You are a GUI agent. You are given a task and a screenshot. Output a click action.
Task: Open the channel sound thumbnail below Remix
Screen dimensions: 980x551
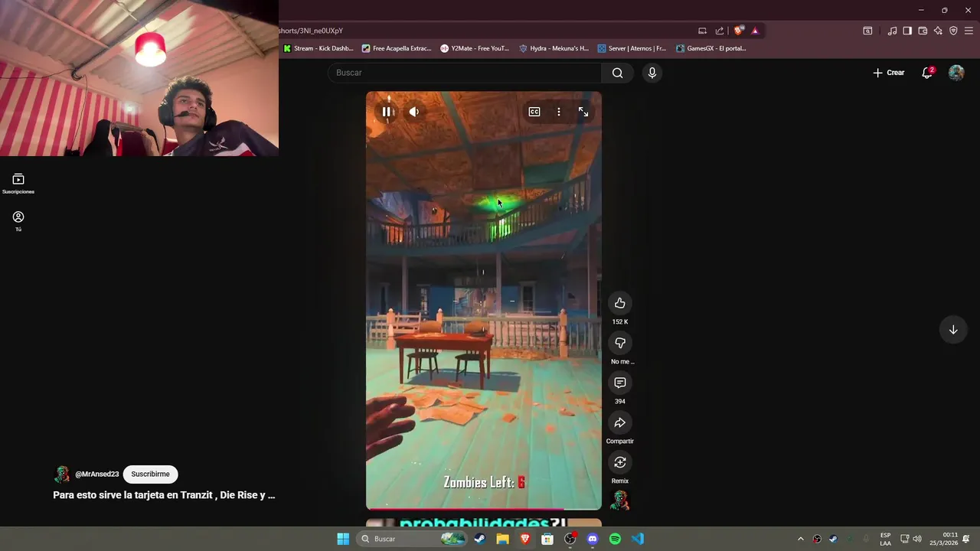tap(620, 500)
